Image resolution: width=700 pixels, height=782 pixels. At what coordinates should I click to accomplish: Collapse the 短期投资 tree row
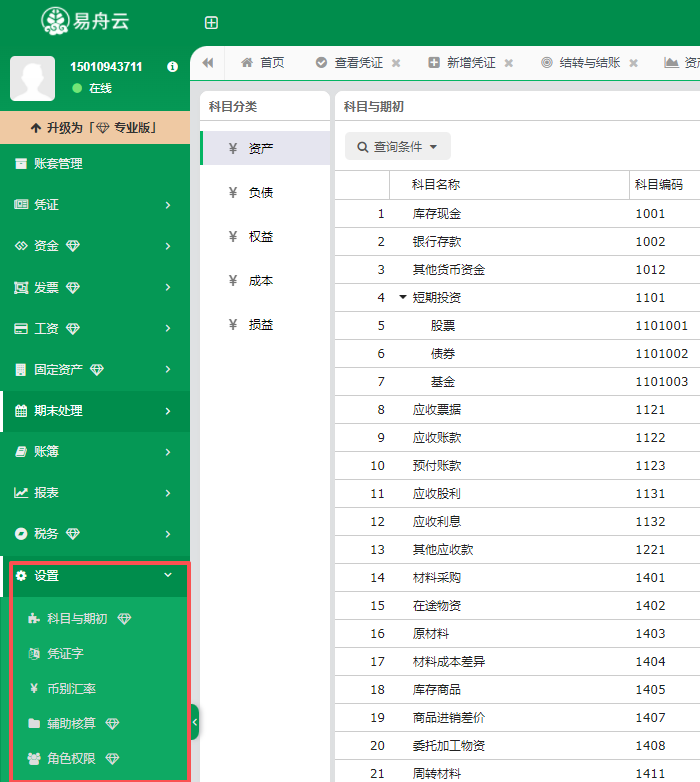point(403,298)
